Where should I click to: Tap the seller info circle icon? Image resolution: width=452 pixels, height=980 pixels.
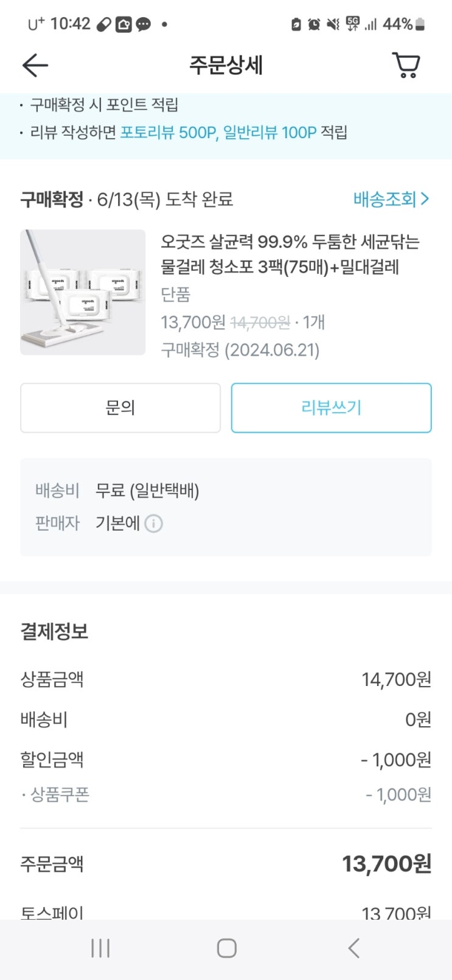(154, 523)
